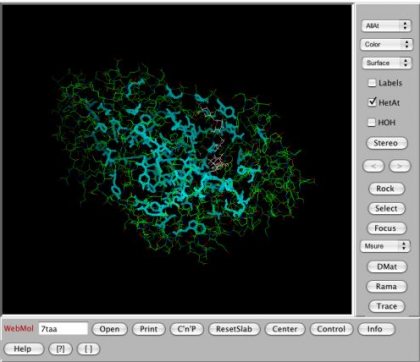The width and height of the screenshot is (420, 362).
Task: Uncheck the HetAt checkbox
Action: pos(372,102)
